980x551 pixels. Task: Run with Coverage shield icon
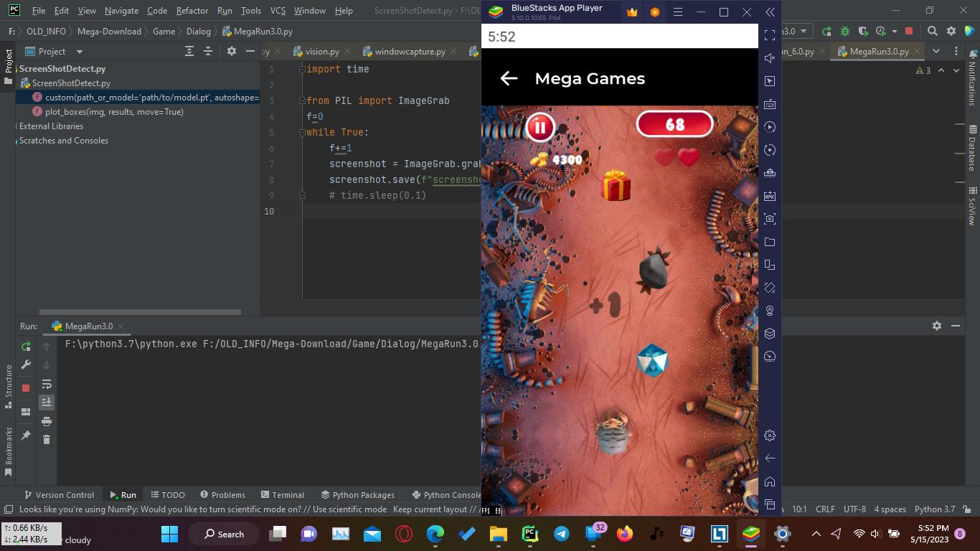click(x=863, y=32)
